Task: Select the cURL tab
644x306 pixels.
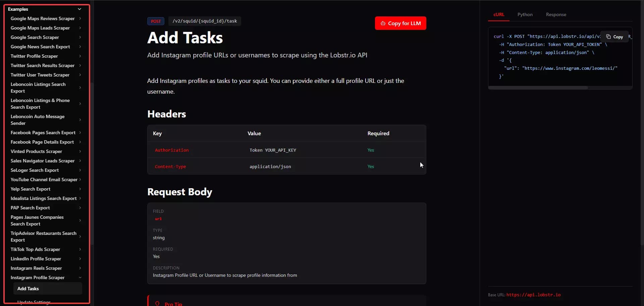Action: pyautogui.click(x=498, y=14)
